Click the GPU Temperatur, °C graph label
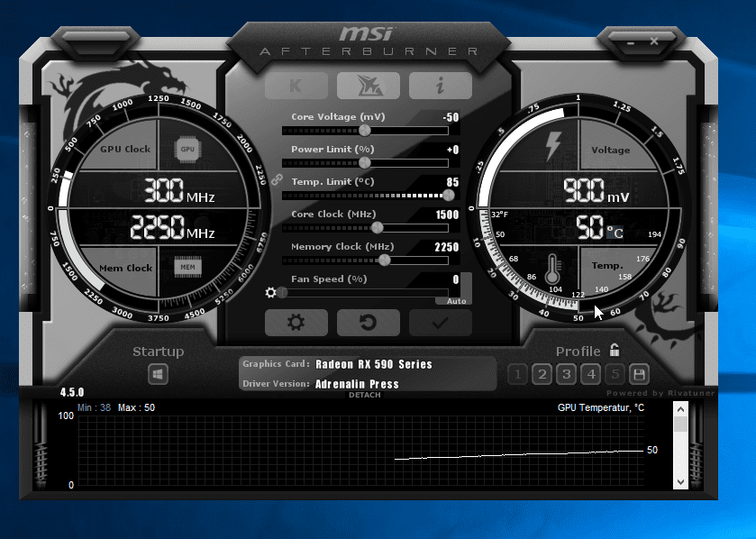756x539 pixels. [x=601, y=408]
